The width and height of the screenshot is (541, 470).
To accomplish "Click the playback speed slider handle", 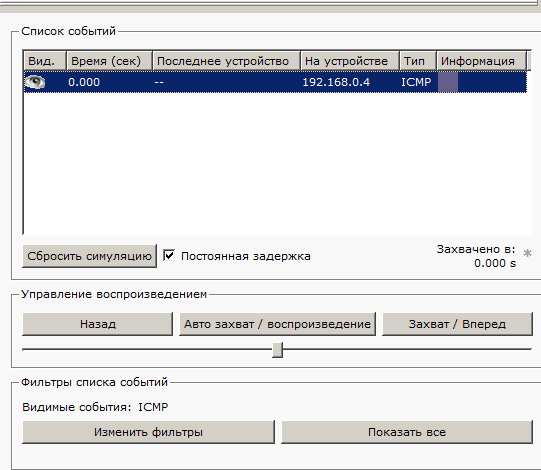I will (x=277, y=350).
